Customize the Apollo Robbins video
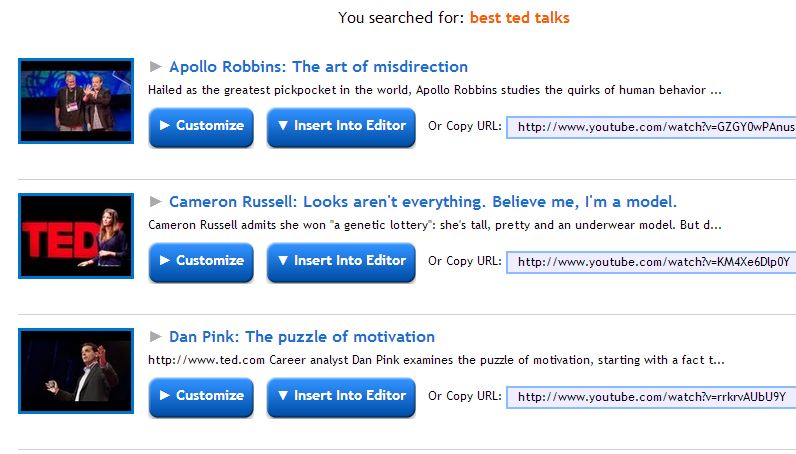 [x=201, y=126]
